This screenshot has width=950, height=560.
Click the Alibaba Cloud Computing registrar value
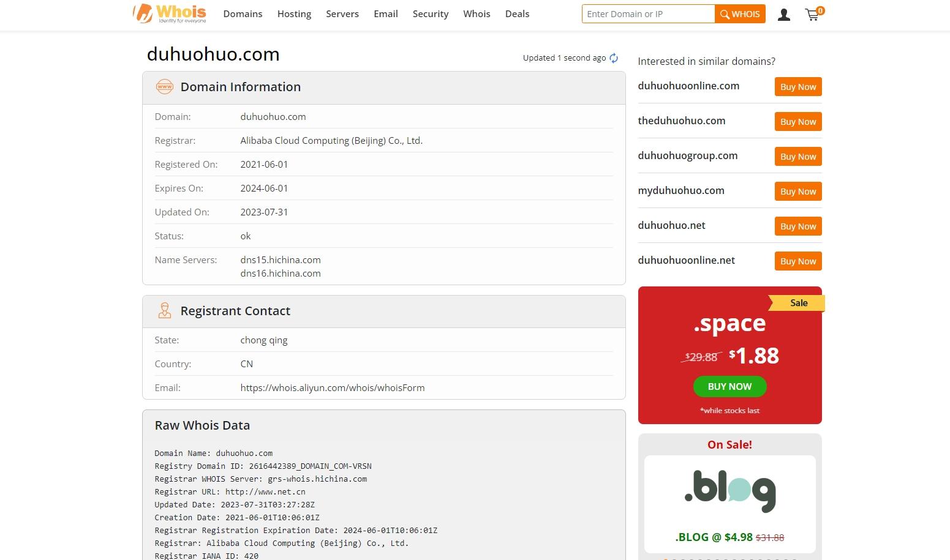331,141
